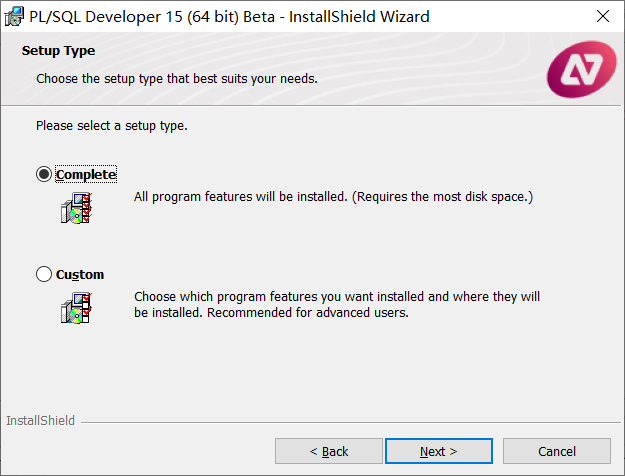Choose the bold Complete label text
This screenshot has width=625, height=476.
click(86, 175)
